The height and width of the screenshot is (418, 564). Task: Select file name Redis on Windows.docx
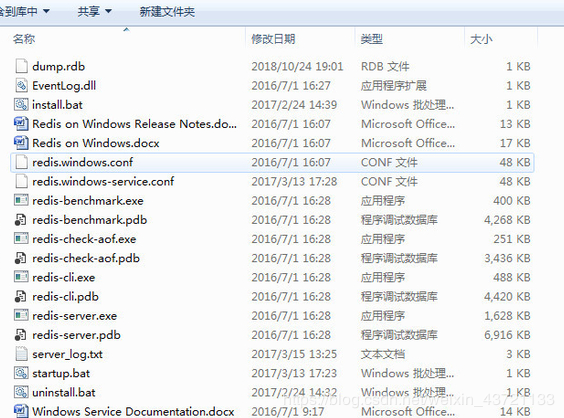(96, 143)
